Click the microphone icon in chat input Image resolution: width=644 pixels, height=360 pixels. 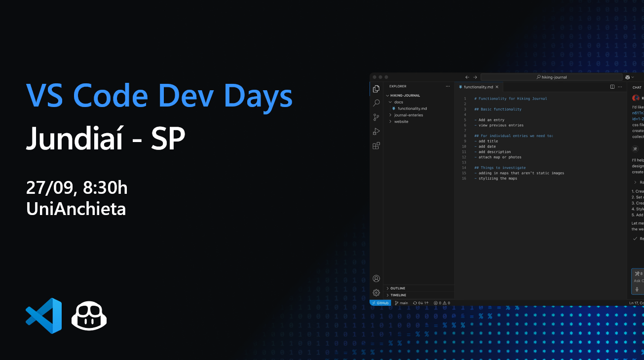pos(637,289)
